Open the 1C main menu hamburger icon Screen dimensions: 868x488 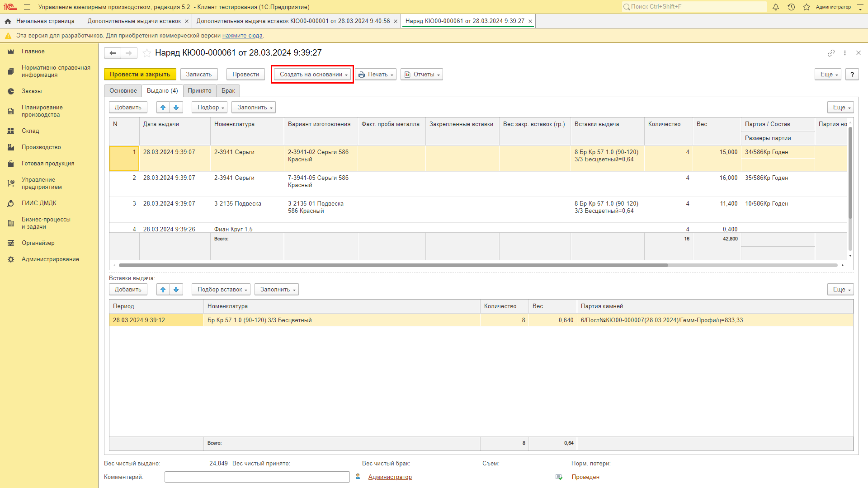click(x=27, y=7)
